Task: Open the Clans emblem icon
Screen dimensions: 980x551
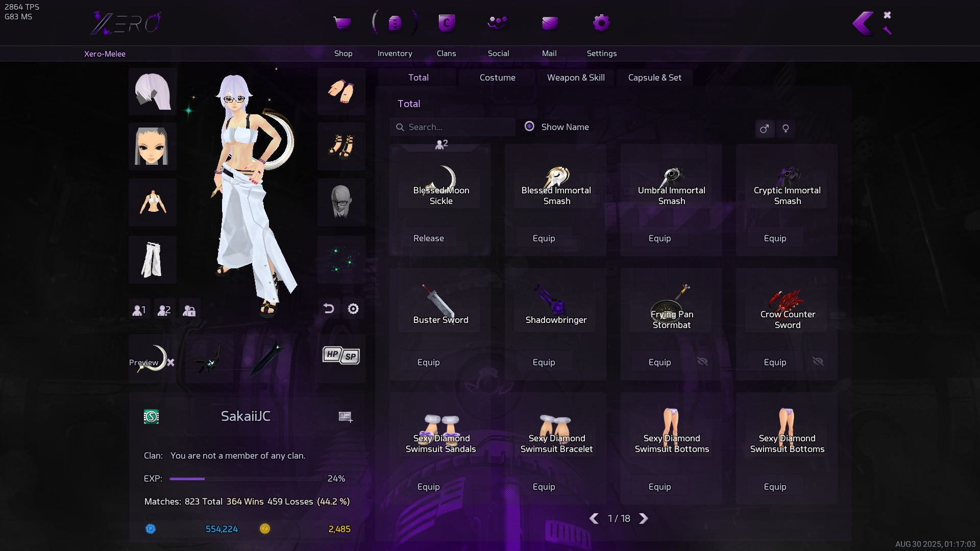Action: [447, 23]
